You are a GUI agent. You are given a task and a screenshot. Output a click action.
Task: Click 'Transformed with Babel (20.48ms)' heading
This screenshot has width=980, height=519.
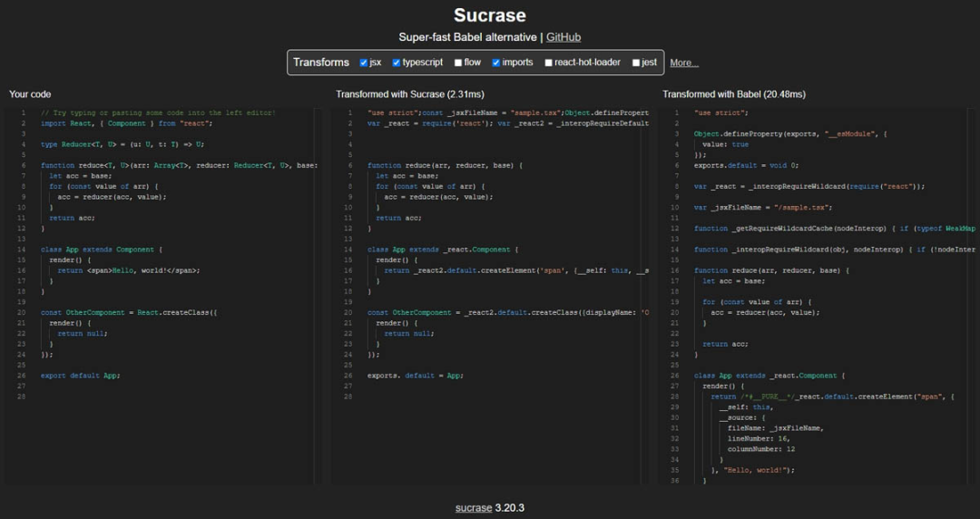734,94
